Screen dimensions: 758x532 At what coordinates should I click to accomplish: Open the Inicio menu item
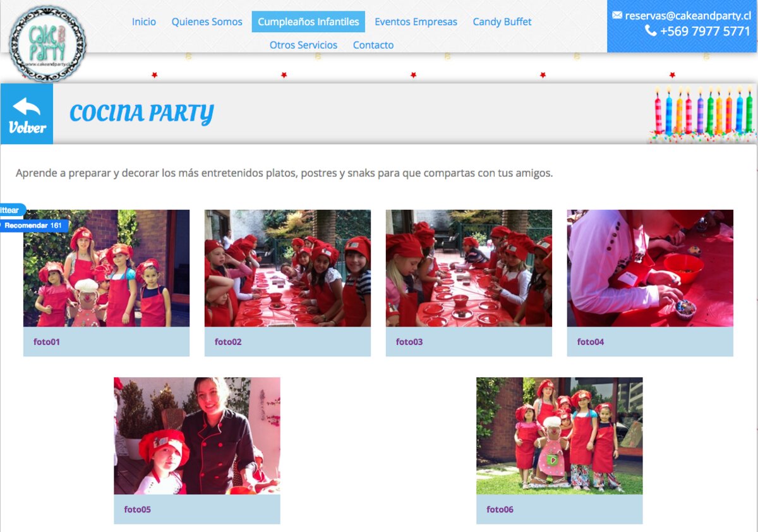pyautogui.click(x=144, y=21)
